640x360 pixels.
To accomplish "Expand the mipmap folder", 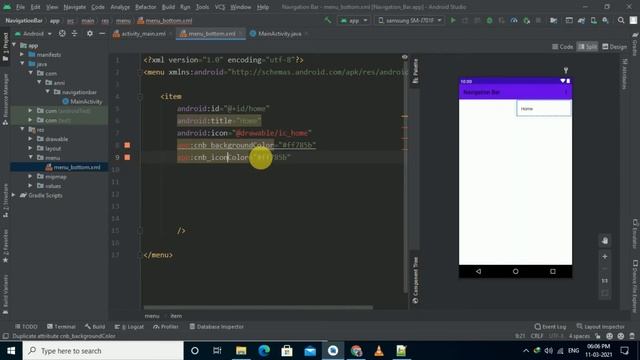I will 31,176.
